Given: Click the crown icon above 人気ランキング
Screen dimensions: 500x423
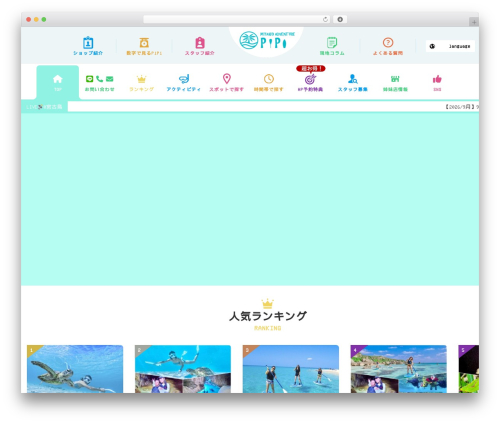Looking at the screenshot, I should [x=268, y=303].
